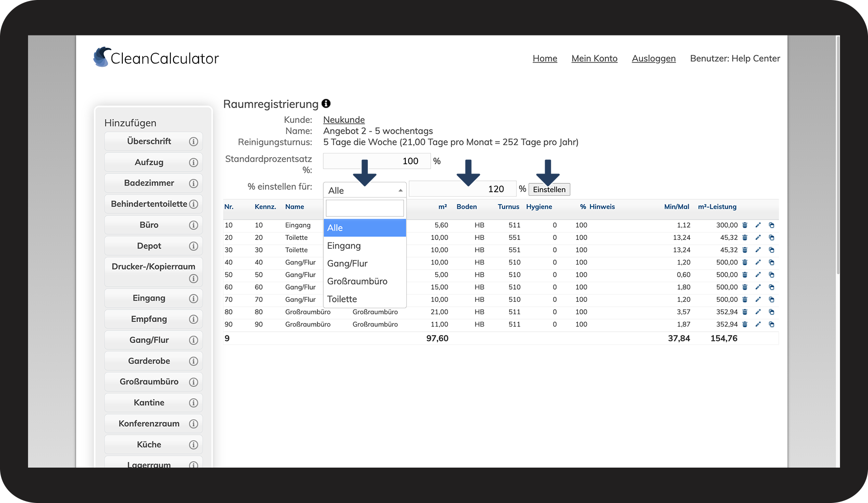
Task: Choose Großraumbüro from dropdown options
Action: point(357,281)
